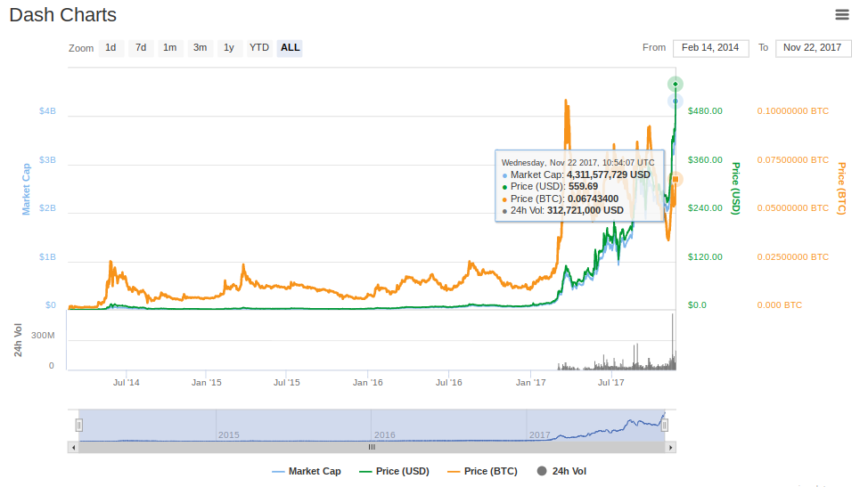Click the 24h Vol axis title
868x487 pixels.
[x=18, y=340]
